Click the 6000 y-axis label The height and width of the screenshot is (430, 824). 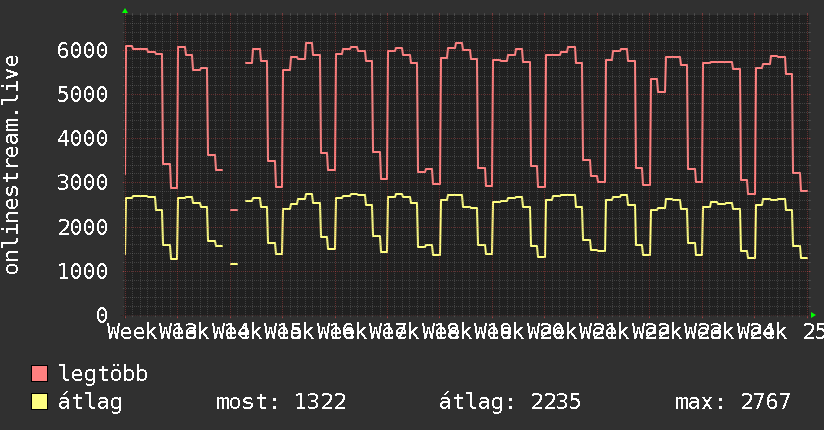coord(83,50)
